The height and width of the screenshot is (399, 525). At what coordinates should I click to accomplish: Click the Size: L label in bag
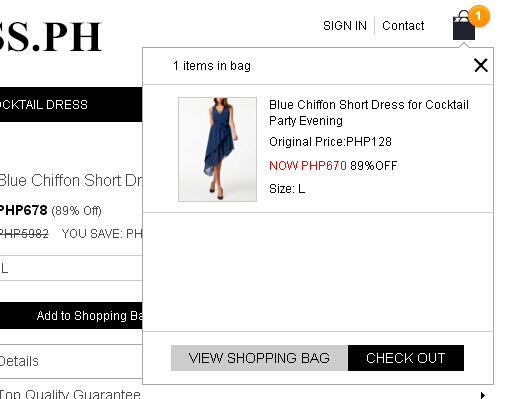point(287,189)
